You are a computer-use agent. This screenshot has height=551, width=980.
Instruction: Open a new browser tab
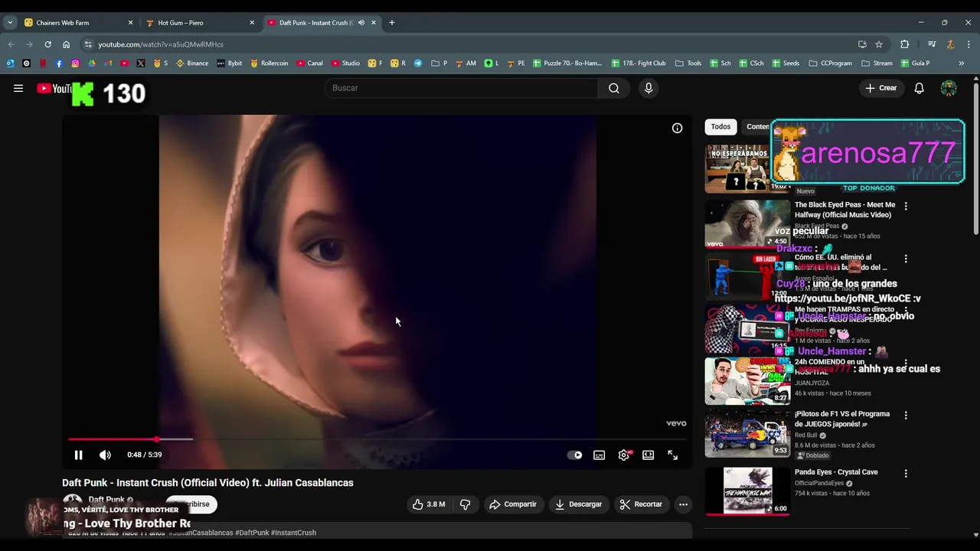pyautogui.click(x=392, y=23)
